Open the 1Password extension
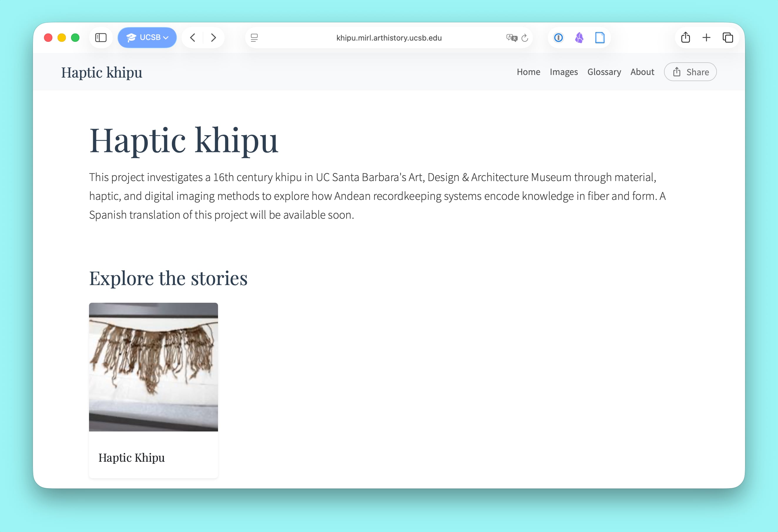 pyautogui.click(x=559, y=38)
